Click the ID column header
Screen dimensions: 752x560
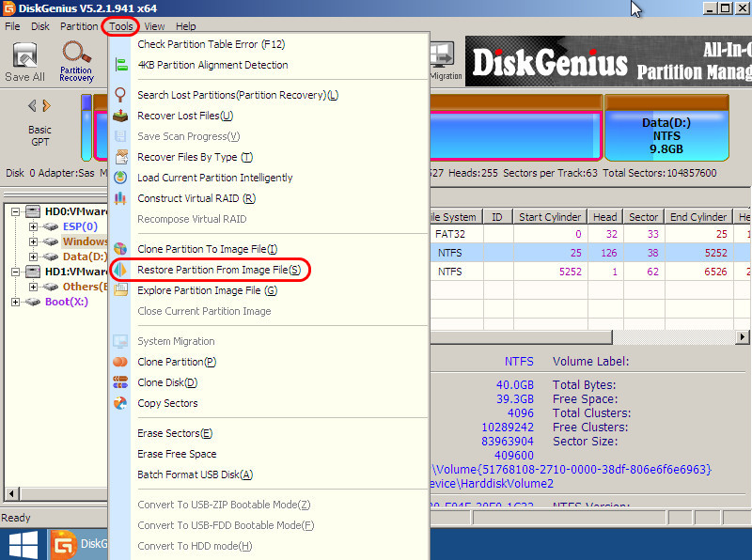[497, 217]
